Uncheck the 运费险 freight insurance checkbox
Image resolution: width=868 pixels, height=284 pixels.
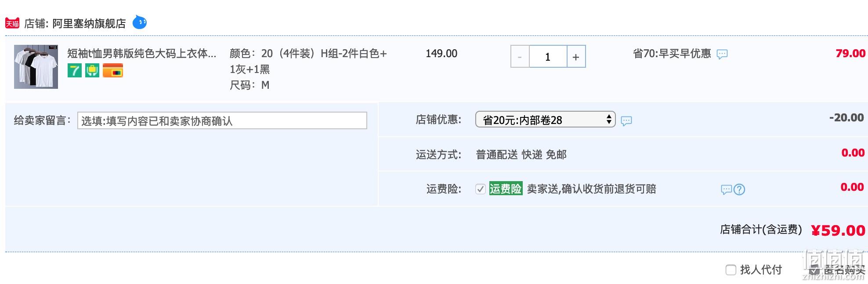[x=481, y=189]
